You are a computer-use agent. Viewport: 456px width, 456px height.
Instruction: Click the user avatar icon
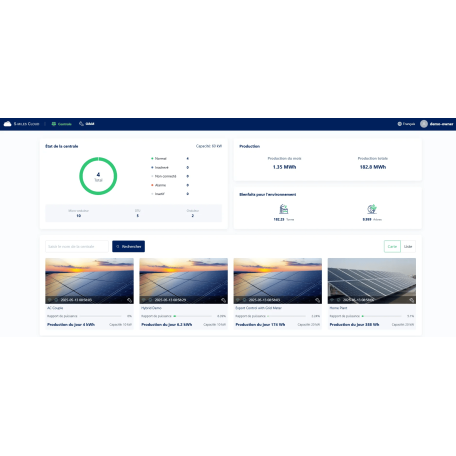[x=424, y=124]
